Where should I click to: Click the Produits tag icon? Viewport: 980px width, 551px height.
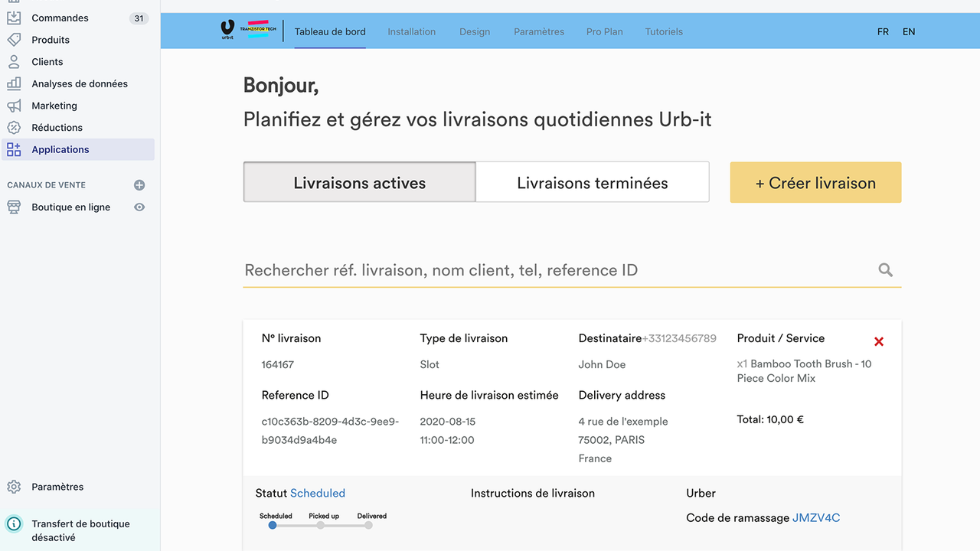[x=14, y=40]
